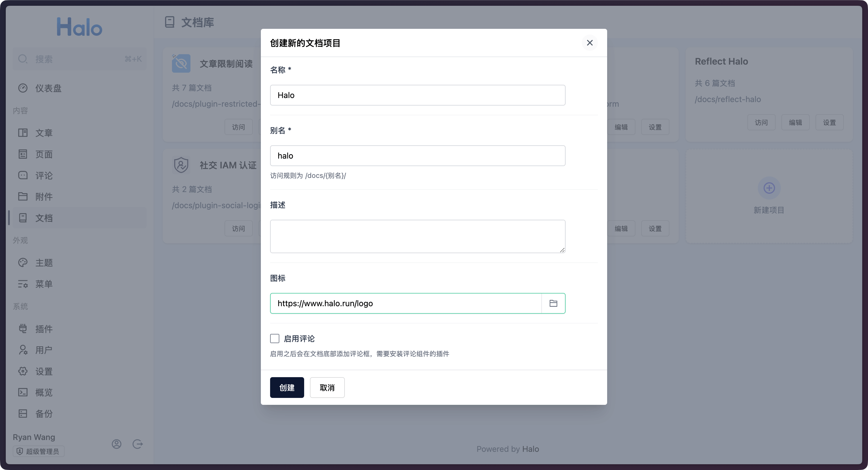868x470 pixels.
Task: Click the 新建项目 plus icon
Action: coord(769,188)
